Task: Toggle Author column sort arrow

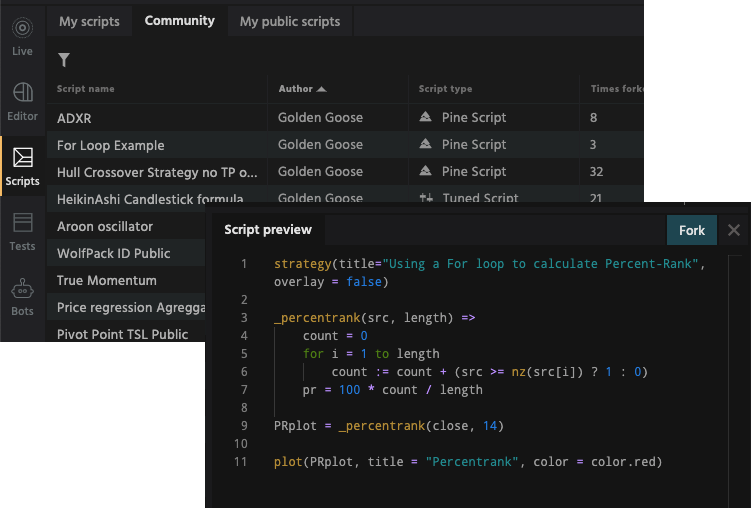Action: click(321, 89)
